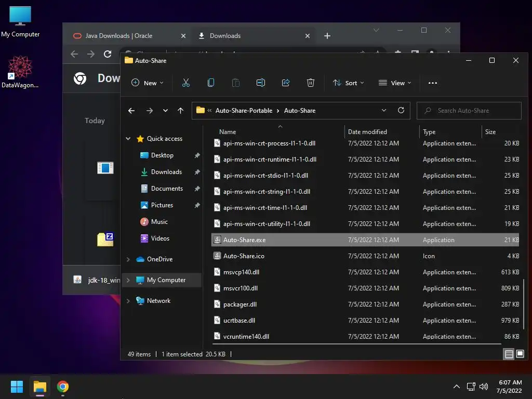Open Chrome from the taskbar
Image resolution: width=532 pixels, height=399 pixels.
pos(63,387)
